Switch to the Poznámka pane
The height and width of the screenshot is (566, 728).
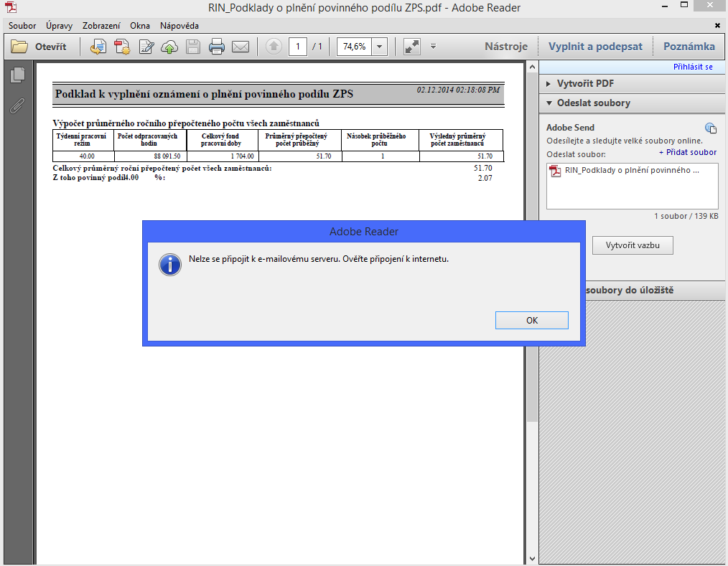click(689, 47)
